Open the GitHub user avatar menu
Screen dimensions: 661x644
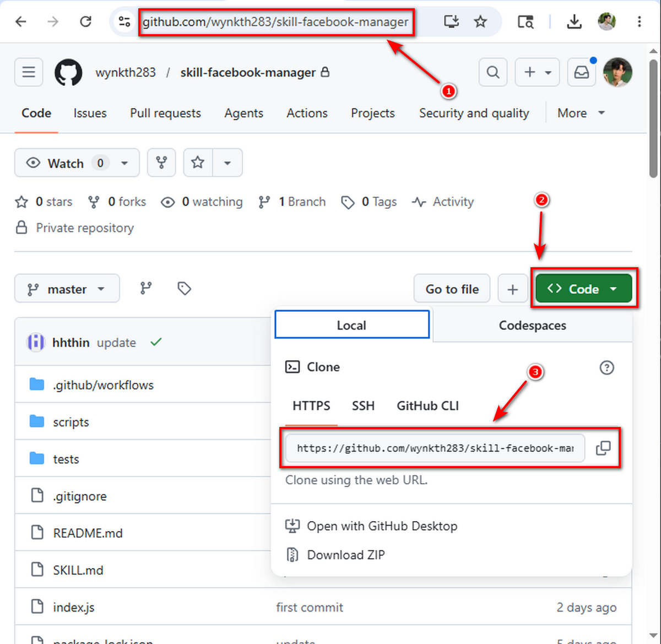(x=617, y=72)
